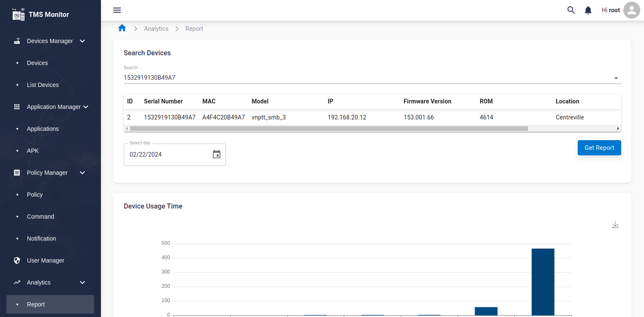This screenshot has width=644, height=317.
Task: Click the Devices Manager router icon
Action: (x=17, y=41)
